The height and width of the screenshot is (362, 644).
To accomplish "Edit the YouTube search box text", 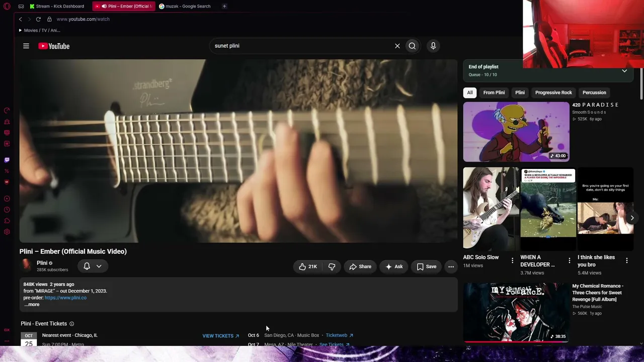I will click(x=302, y=46).
